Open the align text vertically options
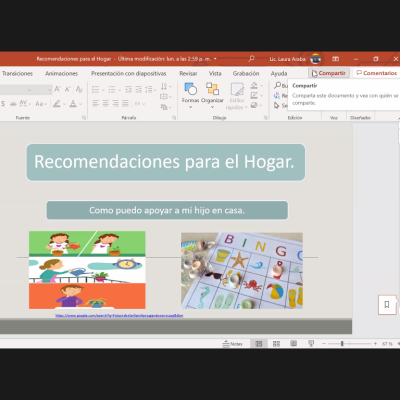 (166, 97)
